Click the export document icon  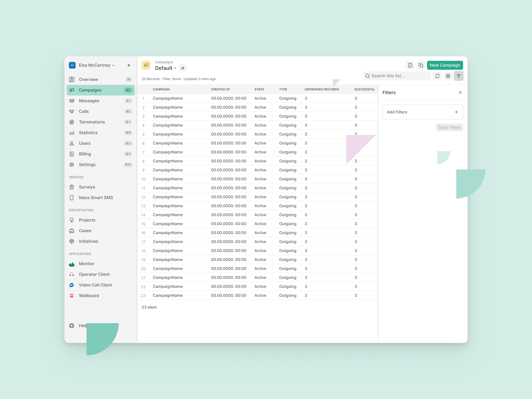point(410,65)
